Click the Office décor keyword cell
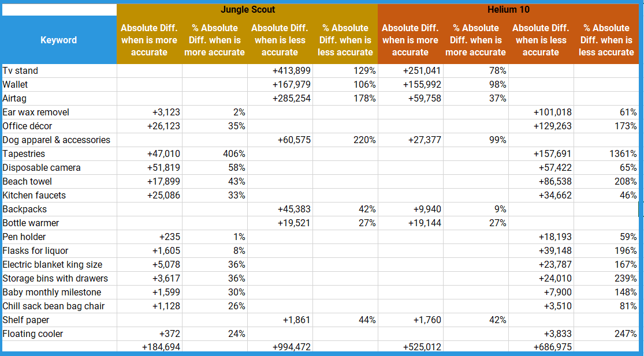Screen dimensions: 644x356 59,126
